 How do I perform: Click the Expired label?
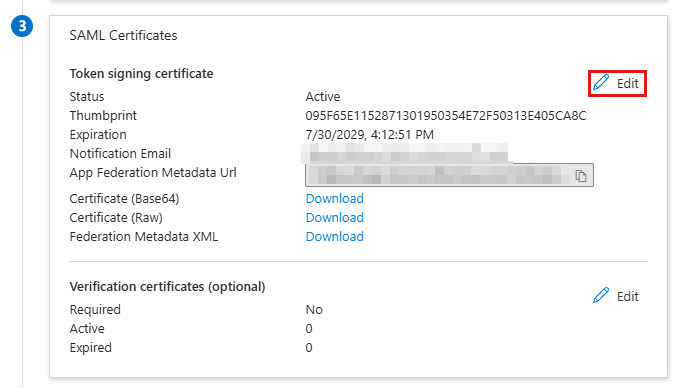(90, 347)
